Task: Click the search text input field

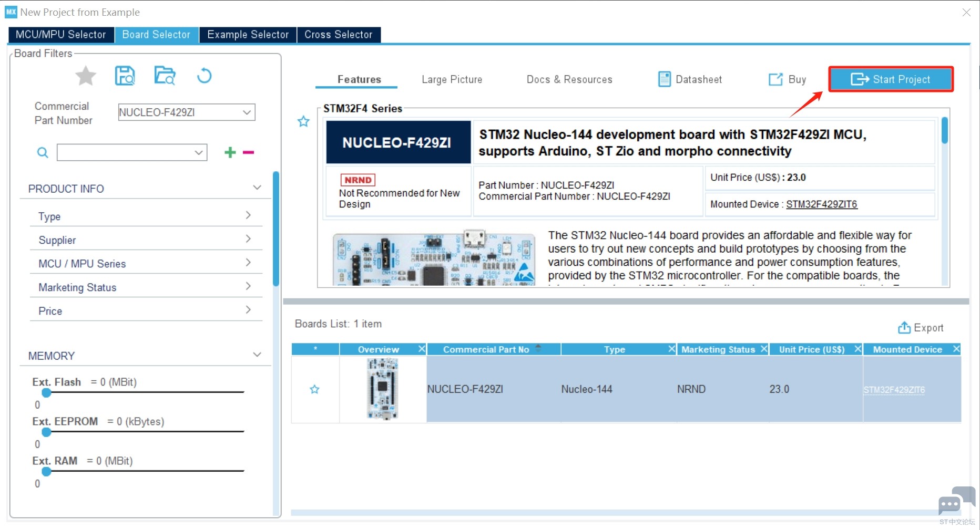Action: tap(125, 152)
